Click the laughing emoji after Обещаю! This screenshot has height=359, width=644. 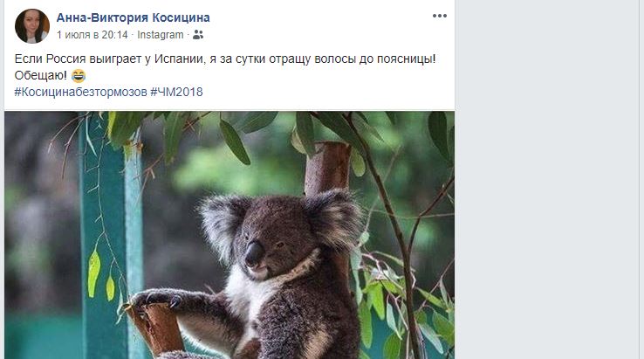coord(79,76)
